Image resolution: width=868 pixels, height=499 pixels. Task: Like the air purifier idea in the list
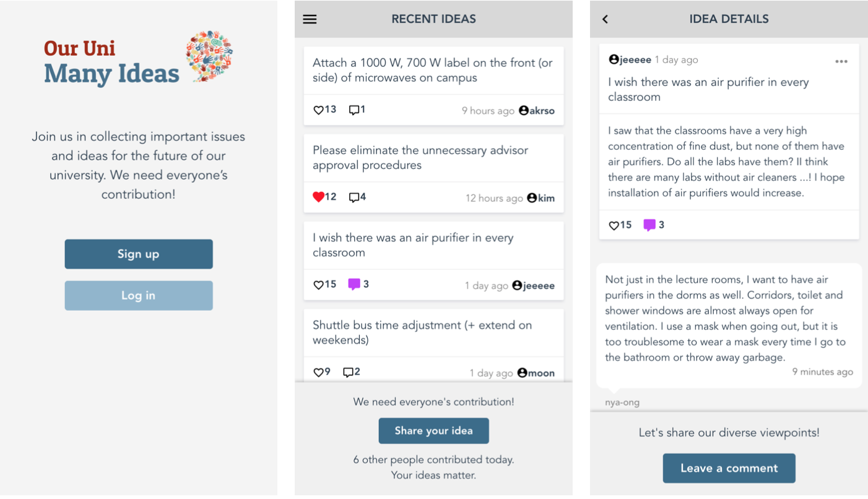[x=318, y=285]
